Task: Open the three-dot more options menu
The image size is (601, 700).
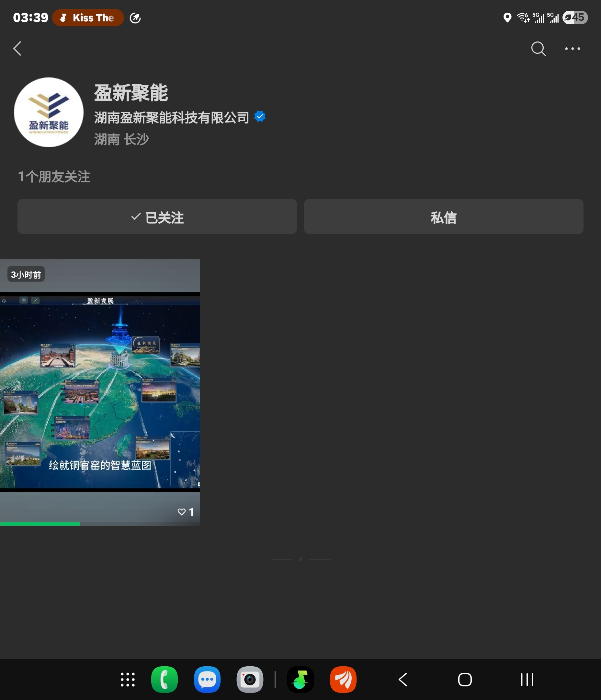Action: [x=573, y=49]
